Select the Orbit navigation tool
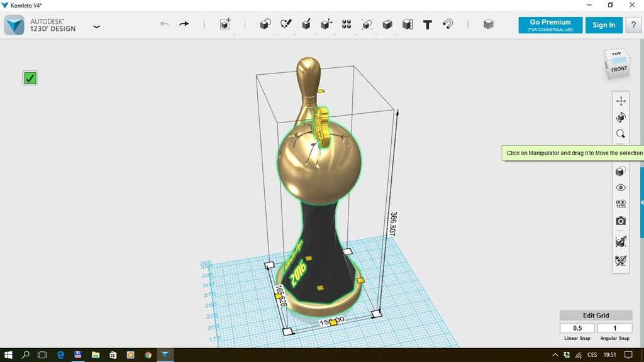 pos(621,118)
